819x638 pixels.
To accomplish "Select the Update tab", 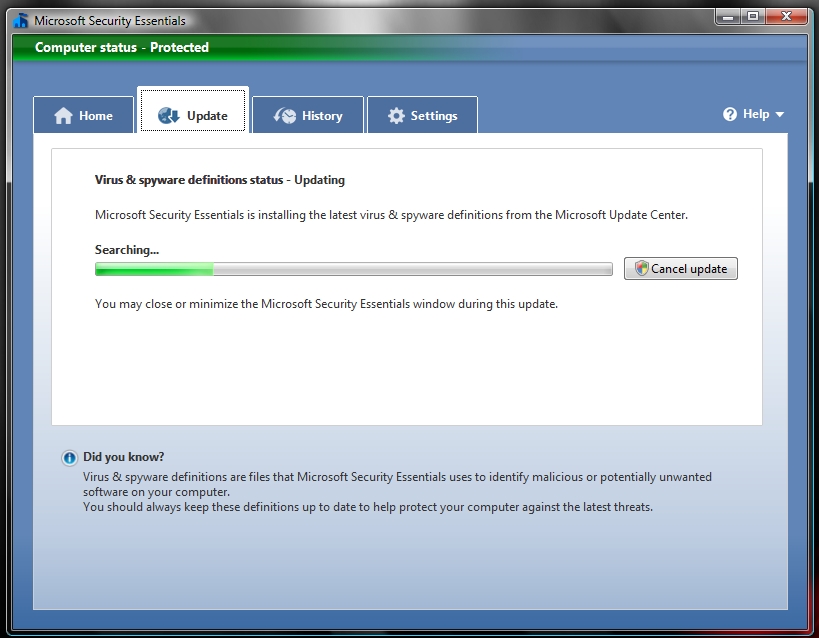I will tap(193, 110).
